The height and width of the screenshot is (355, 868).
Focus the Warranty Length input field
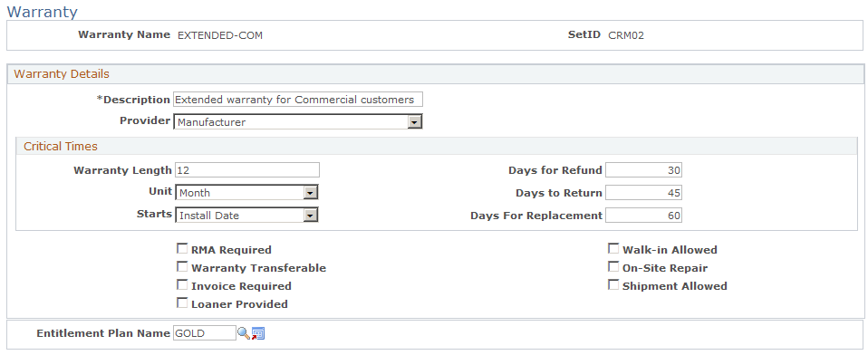246,169
